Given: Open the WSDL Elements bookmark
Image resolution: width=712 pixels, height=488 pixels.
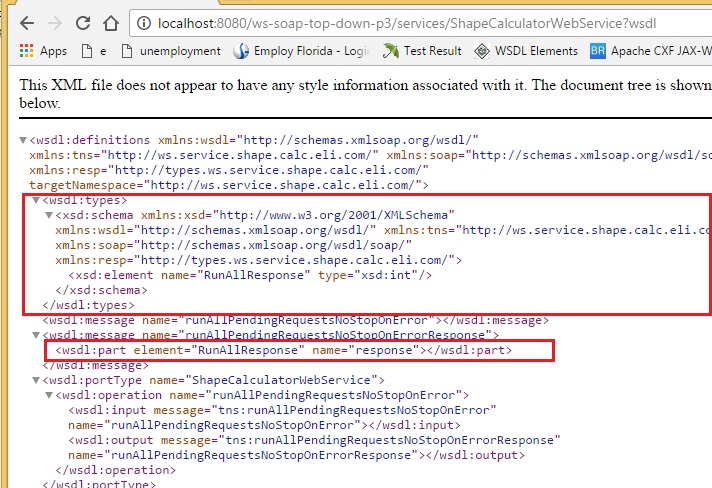Looking at the screenshot, I should [526, 51].
